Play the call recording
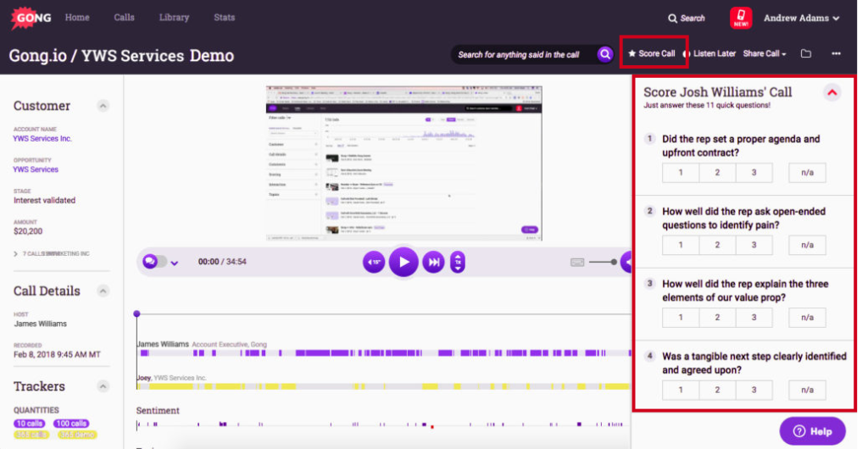 403,262
